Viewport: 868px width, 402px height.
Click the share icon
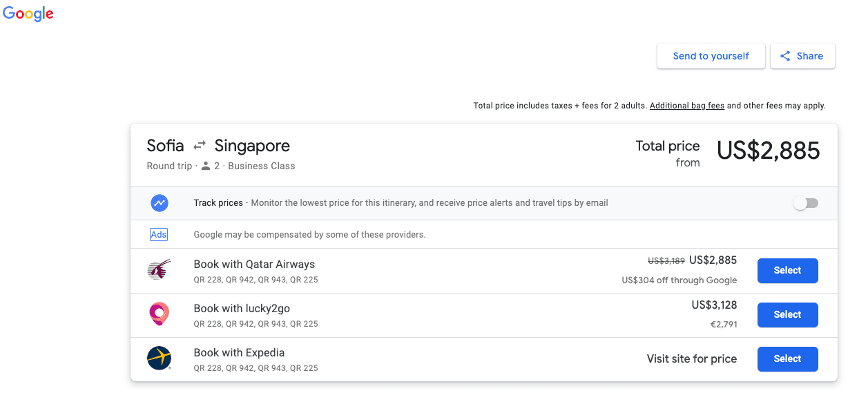[x=785, y=57]
